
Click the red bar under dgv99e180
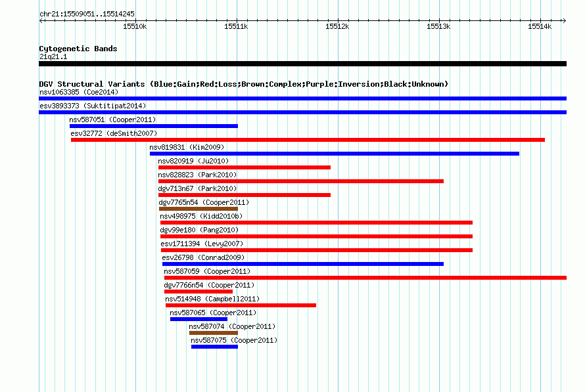[316, 236]
